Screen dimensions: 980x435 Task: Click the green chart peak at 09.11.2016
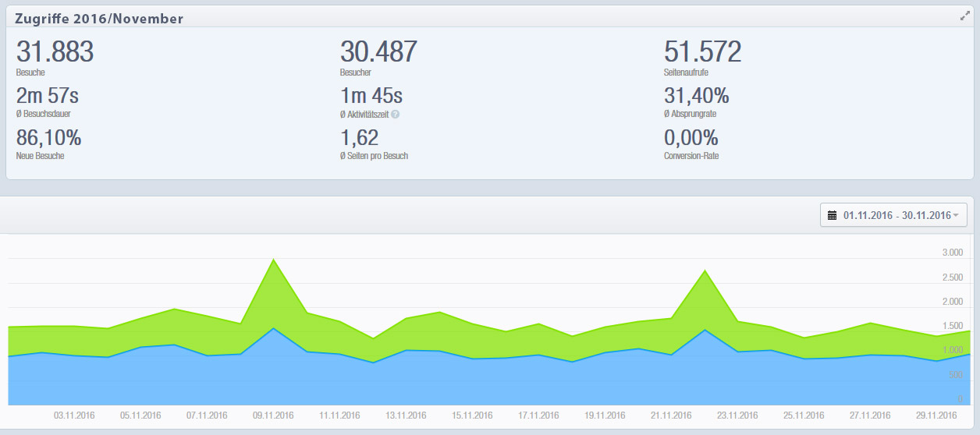click(272, 260)
